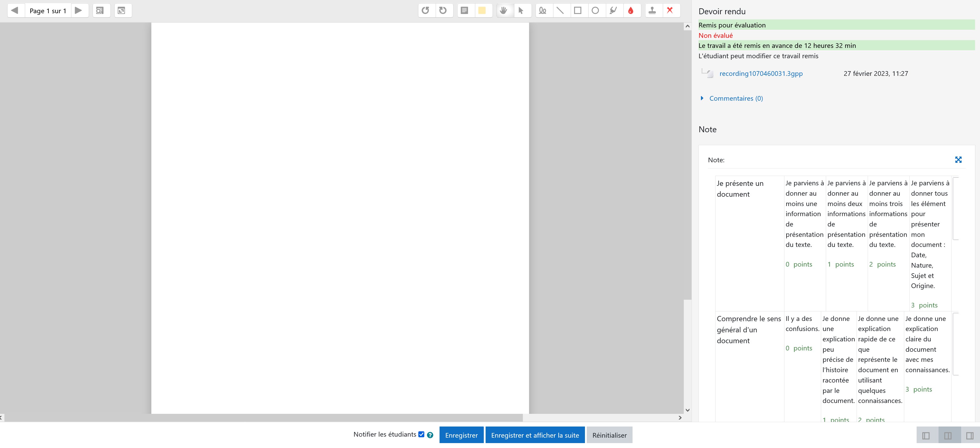Open the 'Page 1 sur 1' page selector
980x448 pixels.
click(48, 11)
